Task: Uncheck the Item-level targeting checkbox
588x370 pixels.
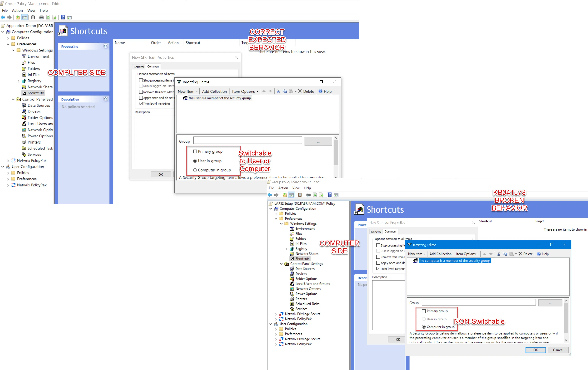Action: (x=141, y=103)
